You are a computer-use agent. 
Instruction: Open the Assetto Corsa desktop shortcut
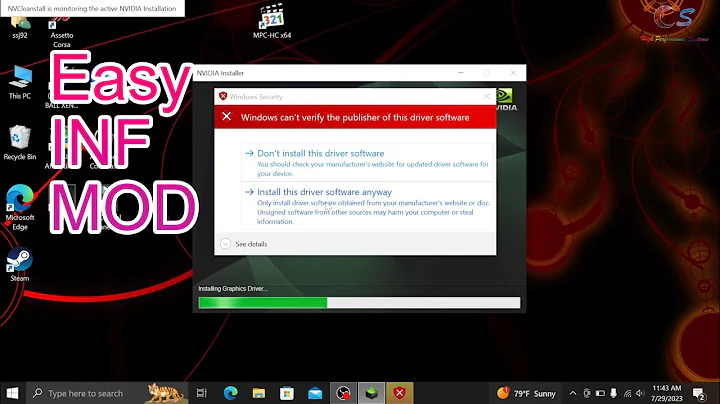[62, 28]
